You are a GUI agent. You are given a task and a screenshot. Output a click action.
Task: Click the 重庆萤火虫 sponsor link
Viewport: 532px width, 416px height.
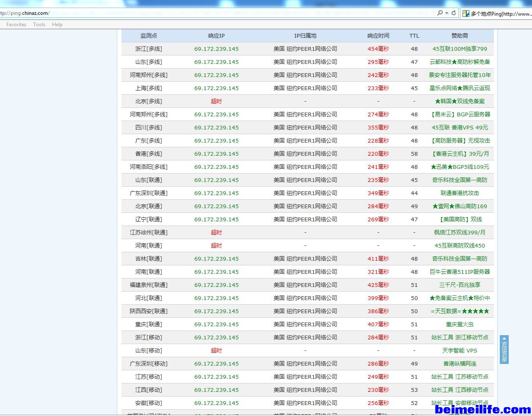460,324
